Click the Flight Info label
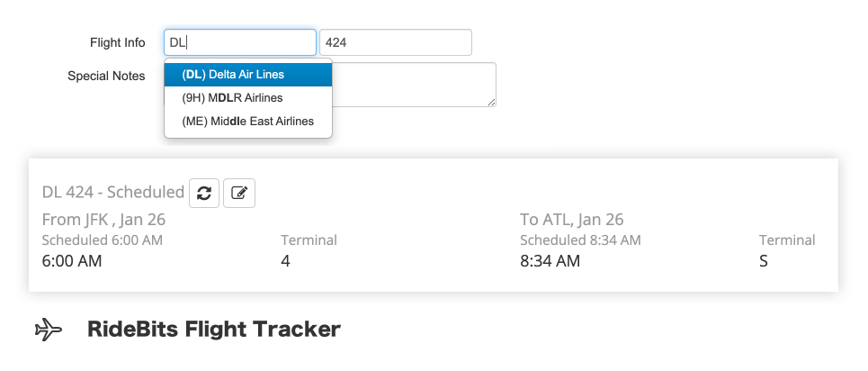 click(117, 42)
